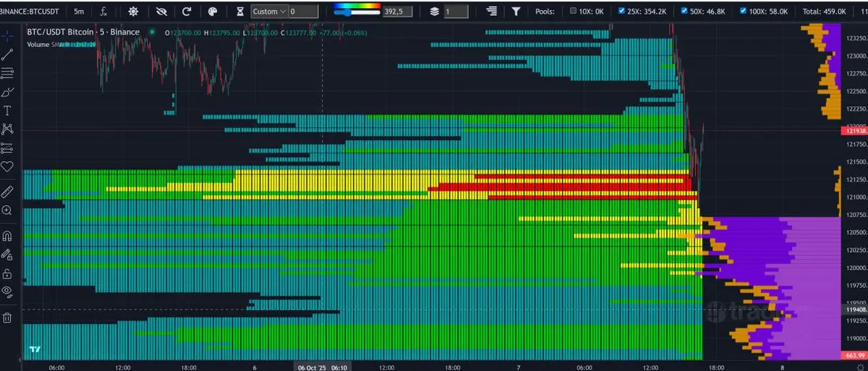This screenshot has height=371, width=868.
Task: Remove drawings with the trash icon
Action: [x=7, y=317]
